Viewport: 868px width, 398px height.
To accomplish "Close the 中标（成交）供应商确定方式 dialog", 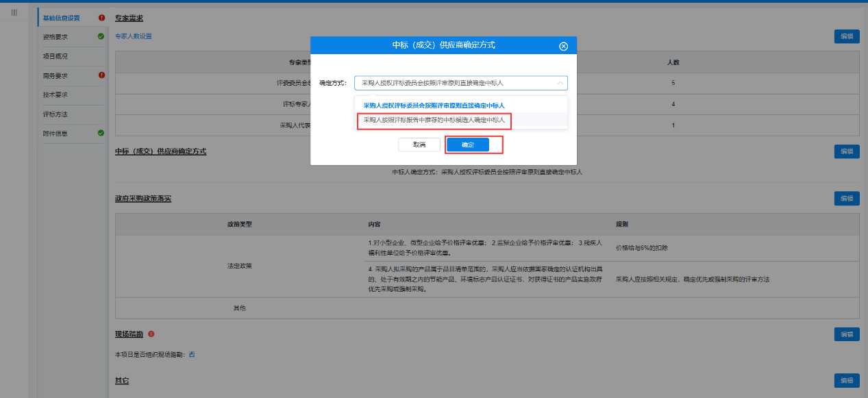I will pos(563,46).
